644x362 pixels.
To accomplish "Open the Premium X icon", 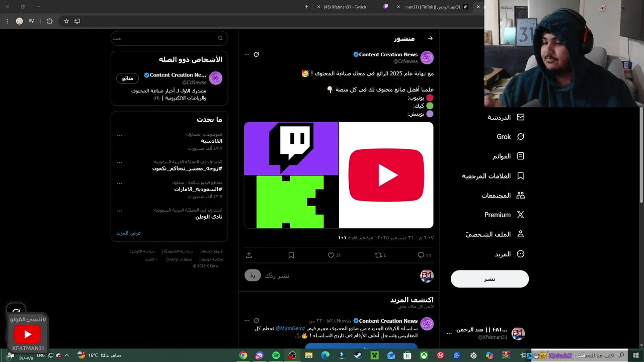I will tap(521, 215).
